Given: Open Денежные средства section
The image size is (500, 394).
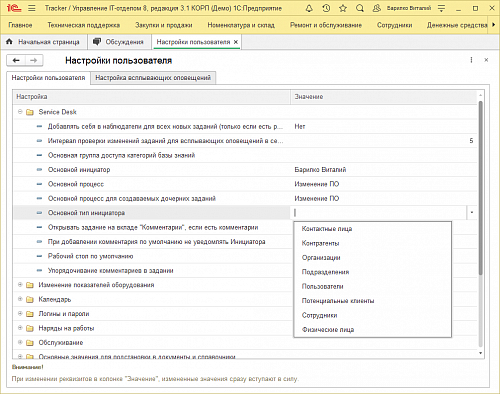Looking at the screenshot, I should [457, 25].
